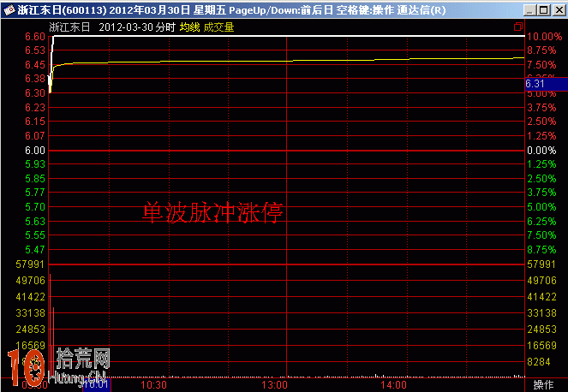568x392 pixels.
Task: Click the 分时 label in the chart header
Action: [x=165, y=27]
